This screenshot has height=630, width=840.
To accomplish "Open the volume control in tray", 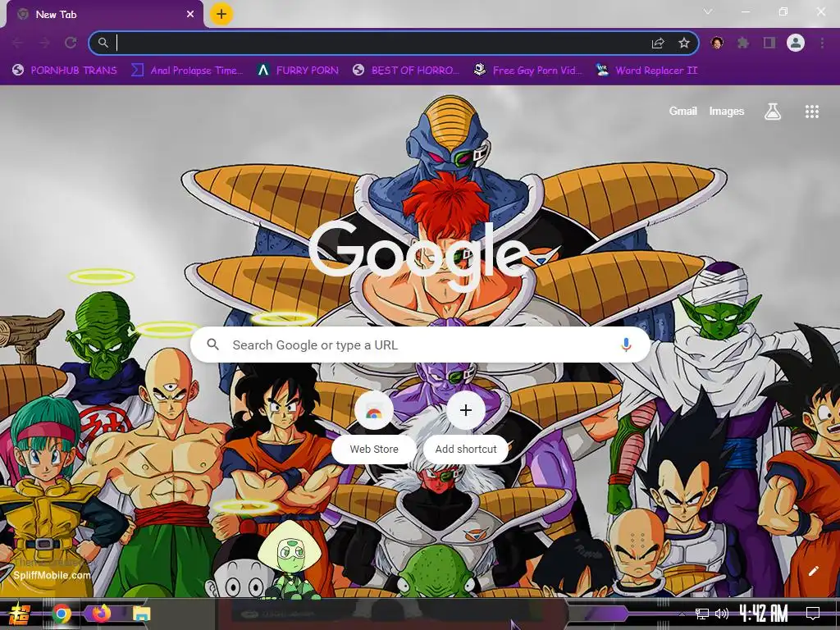I will click(x=722, y=614).
